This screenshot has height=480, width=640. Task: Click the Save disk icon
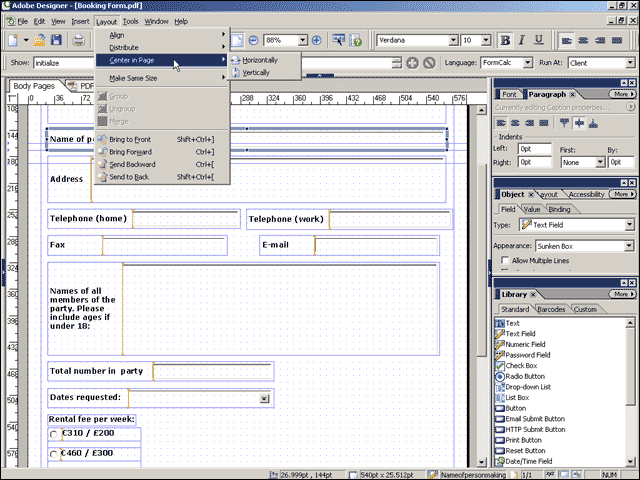pos(56,40)
